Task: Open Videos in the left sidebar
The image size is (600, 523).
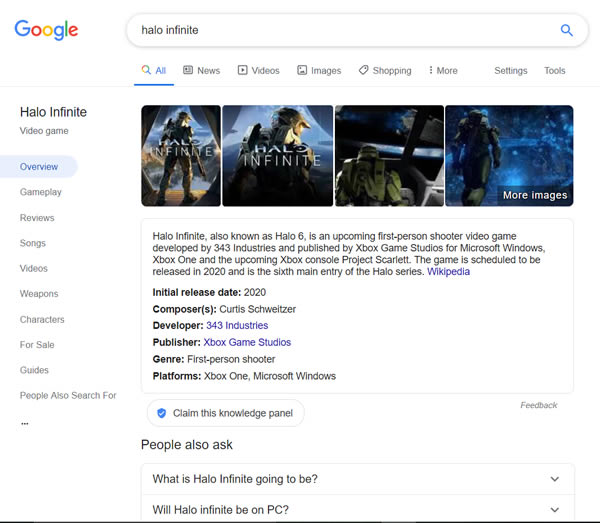Action: click(x=34, y=268)
